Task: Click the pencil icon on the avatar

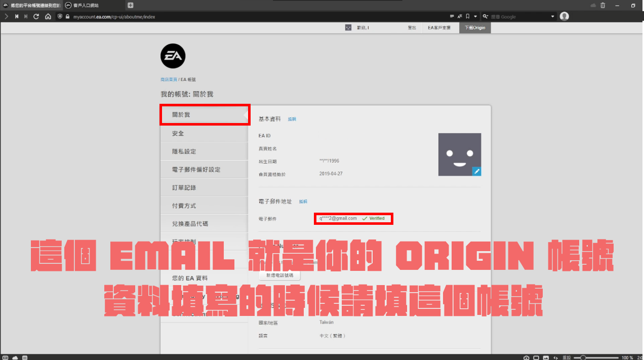Action: [476, 172]
